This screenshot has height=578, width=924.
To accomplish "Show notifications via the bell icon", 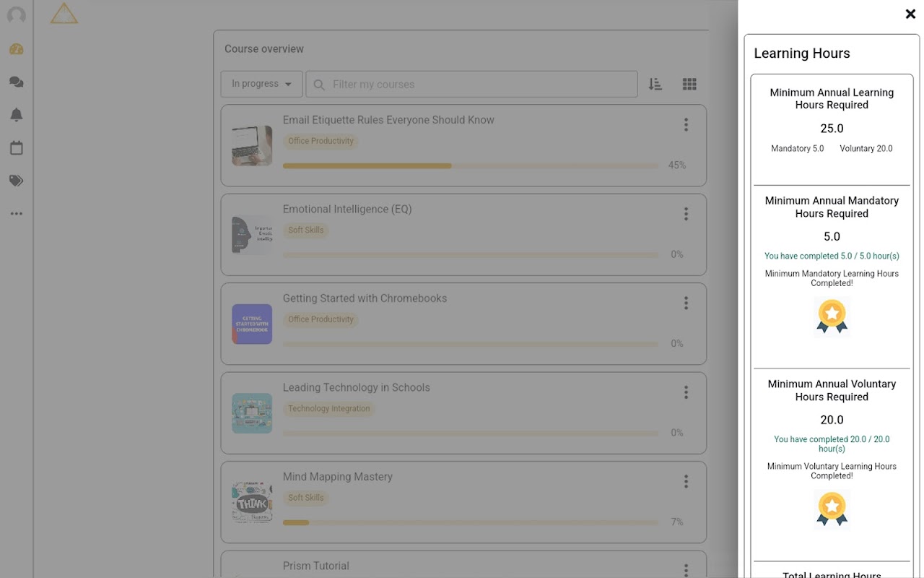I will [x=16, y=115].
